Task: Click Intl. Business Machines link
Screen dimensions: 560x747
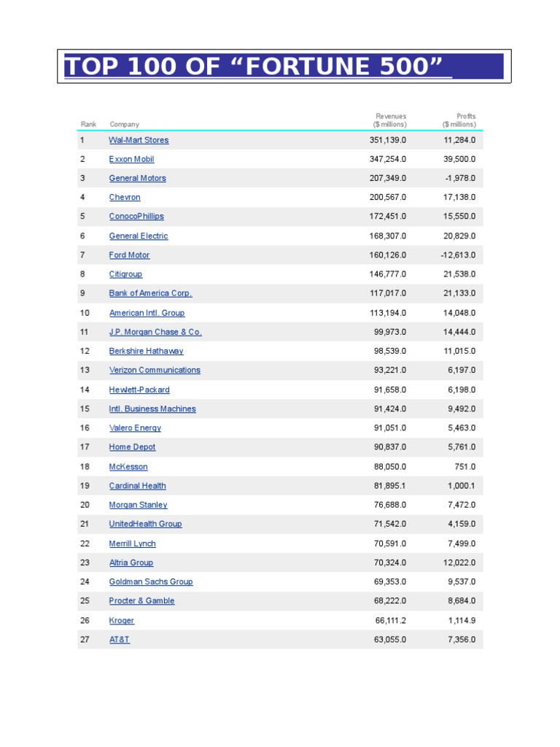Action: [x=152, y=409]
